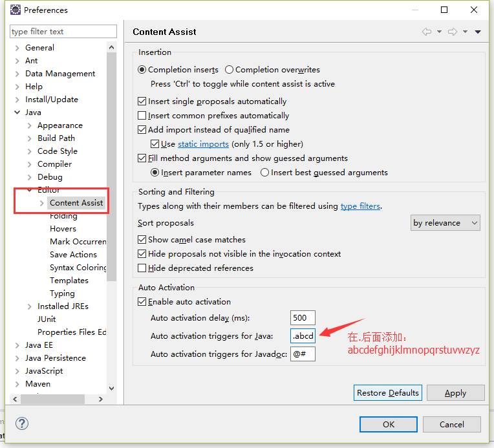Viewport: 494px width, 448px height.
Task: Click the Restore Defaults button
Action: tap(387, 392)
